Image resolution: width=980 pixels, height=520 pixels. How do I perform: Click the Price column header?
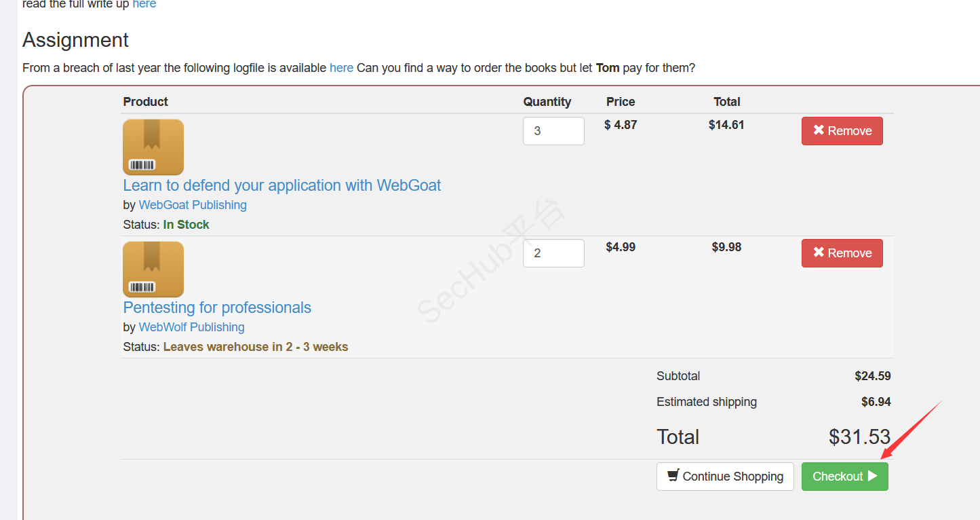point(621,102)
